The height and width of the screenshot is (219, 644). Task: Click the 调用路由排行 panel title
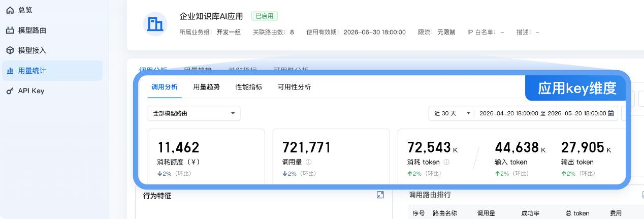pyautogui.click(x=430, y=195)
